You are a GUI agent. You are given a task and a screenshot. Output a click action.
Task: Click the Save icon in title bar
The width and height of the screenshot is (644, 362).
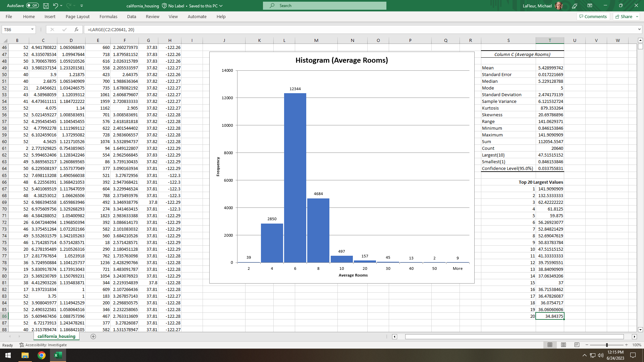coord(46,6)
